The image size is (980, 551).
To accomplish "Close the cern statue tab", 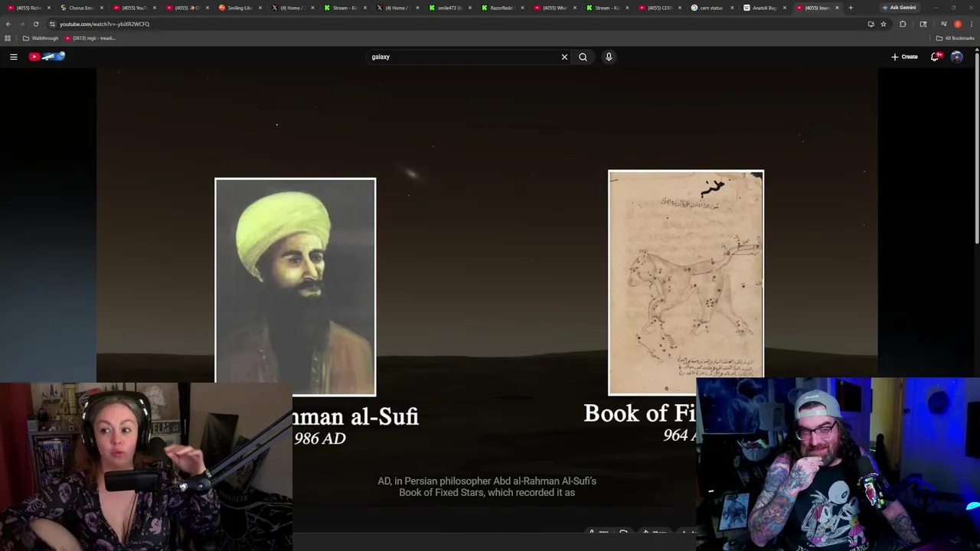I will [x=732, y=8].
